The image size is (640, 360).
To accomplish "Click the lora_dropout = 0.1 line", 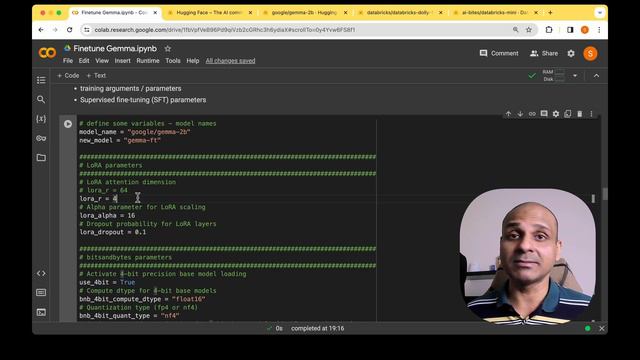I will (x=113, y=232).
